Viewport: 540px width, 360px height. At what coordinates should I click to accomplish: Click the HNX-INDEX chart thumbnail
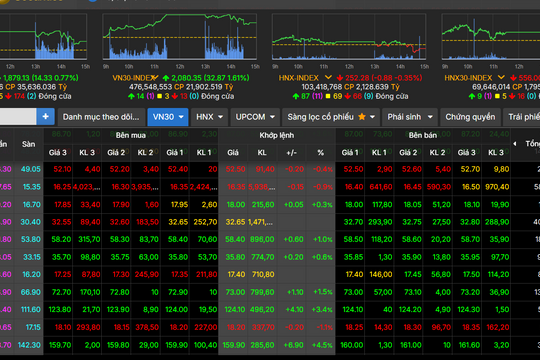[x=349, y=37]
